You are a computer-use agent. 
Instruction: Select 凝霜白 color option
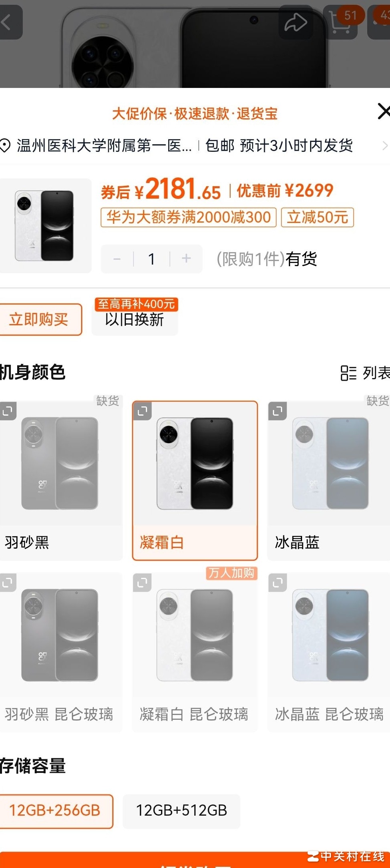pyautogui.click(x=195, y=481)
